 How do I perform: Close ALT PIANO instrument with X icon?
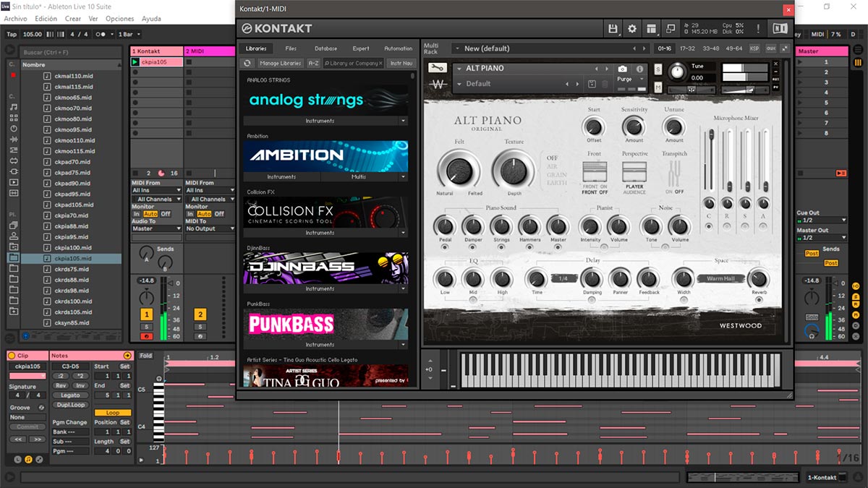(776, 64)
